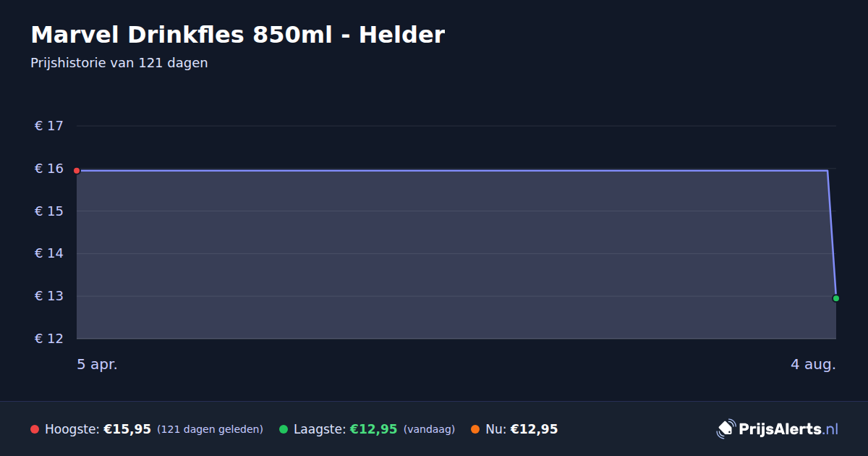
Task: Click the Prijshistorie van 121 dagen subtitle
Action: 119,63
